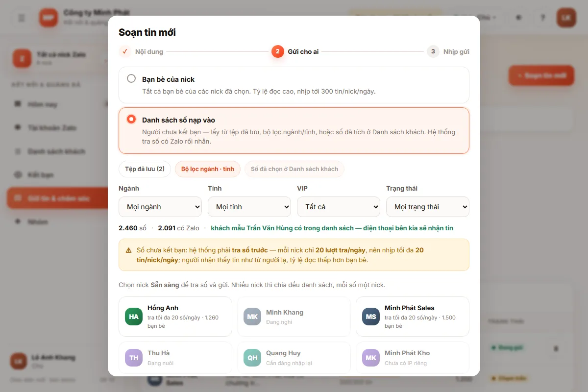Click the "+ Soạn tin mới" button behind the dialog
Screen dimensions: 588x392
click(x=541, y=75)
